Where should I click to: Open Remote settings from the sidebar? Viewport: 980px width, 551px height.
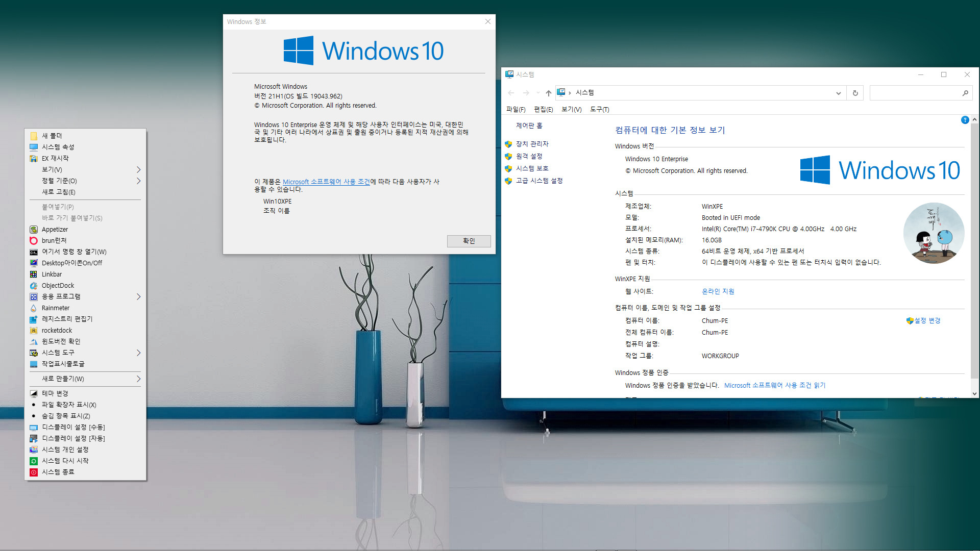click(x=529, y=156)
